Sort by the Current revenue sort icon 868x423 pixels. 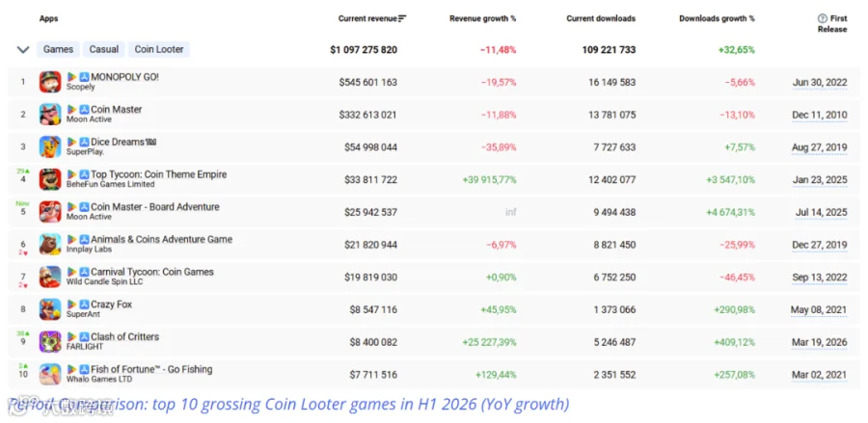pos(402,19)
